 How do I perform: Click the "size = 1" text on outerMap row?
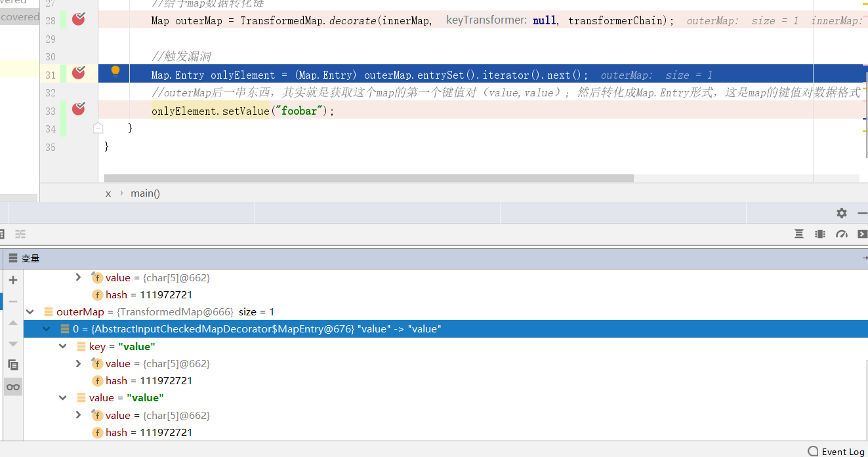click(257, 312)
